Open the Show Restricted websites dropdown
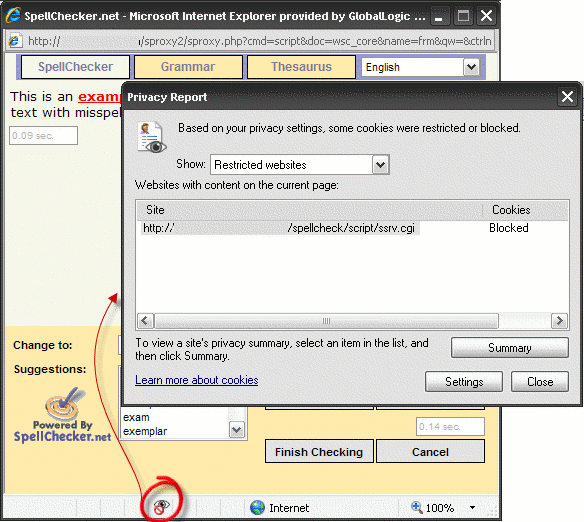The height and width of the screenshot is (522, 584). coord(380,165)
